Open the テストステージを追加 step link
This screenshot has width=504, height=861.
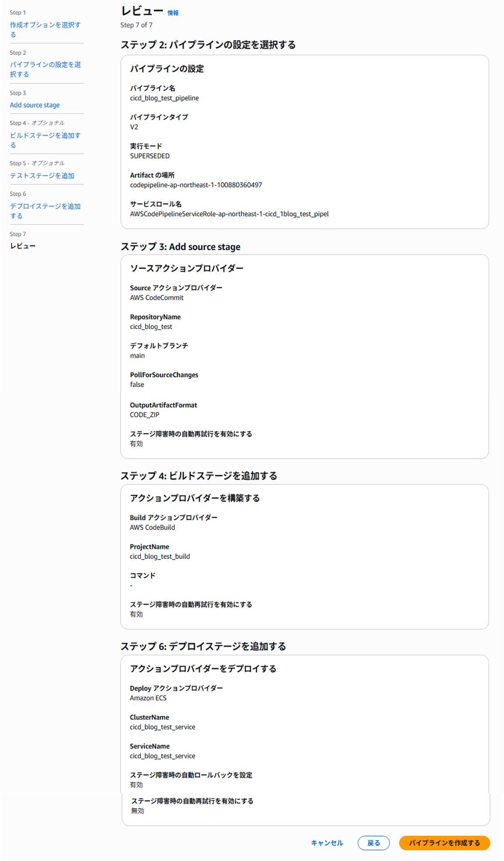tap(42, 176)
